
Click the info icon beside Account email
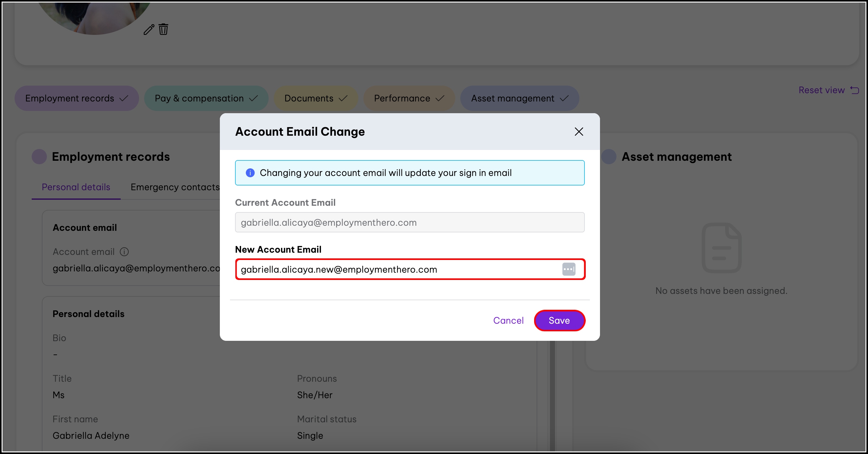click(124, 252)
